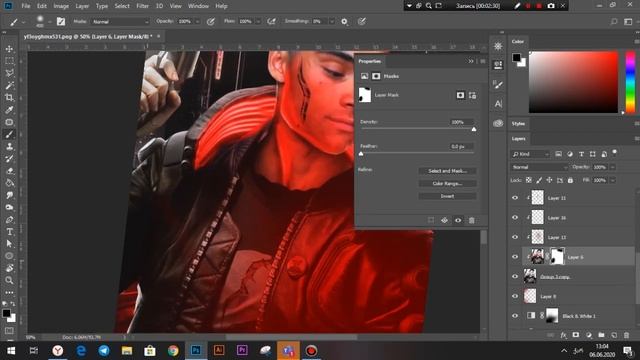Image resolution: width=640 pixels, height=360 pixels.
Task: Open the Select menu
Action: pos(122,6)
